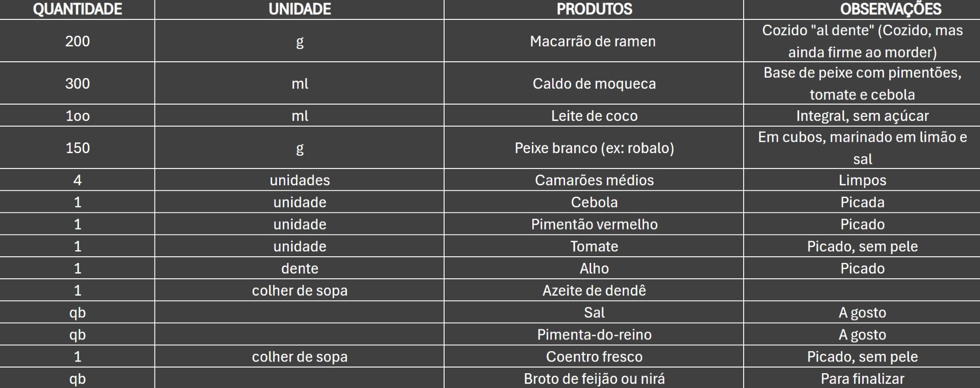The height and width of the screenshot is (388, 980).
Task: Select the PRODUTOS column header
Action: pos(594,9)
